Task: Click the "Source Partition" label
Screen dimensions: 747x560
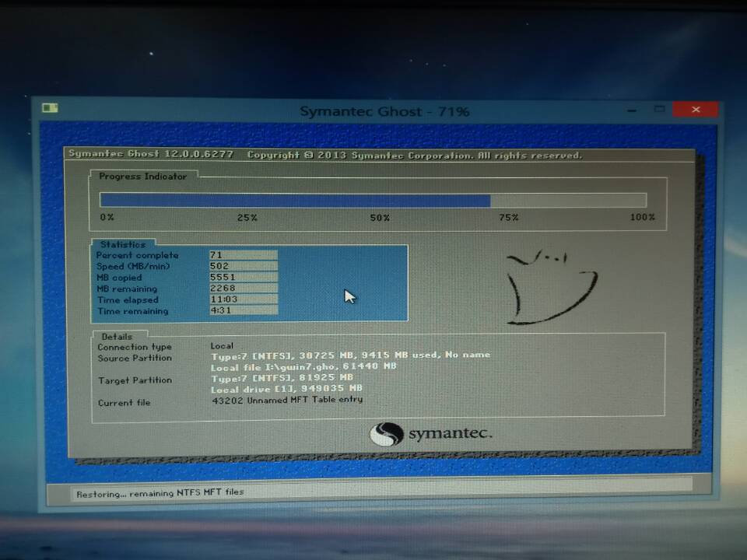Action: [135, 358]
